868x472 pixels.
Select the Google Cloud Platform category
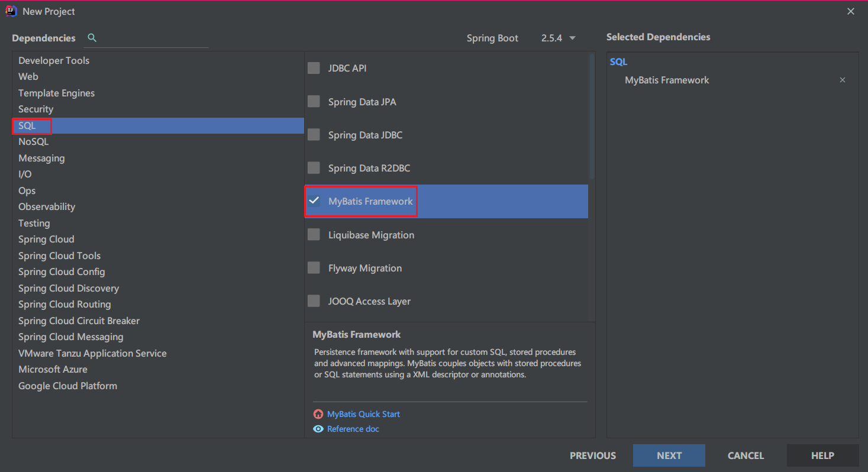tap(158, 386)
